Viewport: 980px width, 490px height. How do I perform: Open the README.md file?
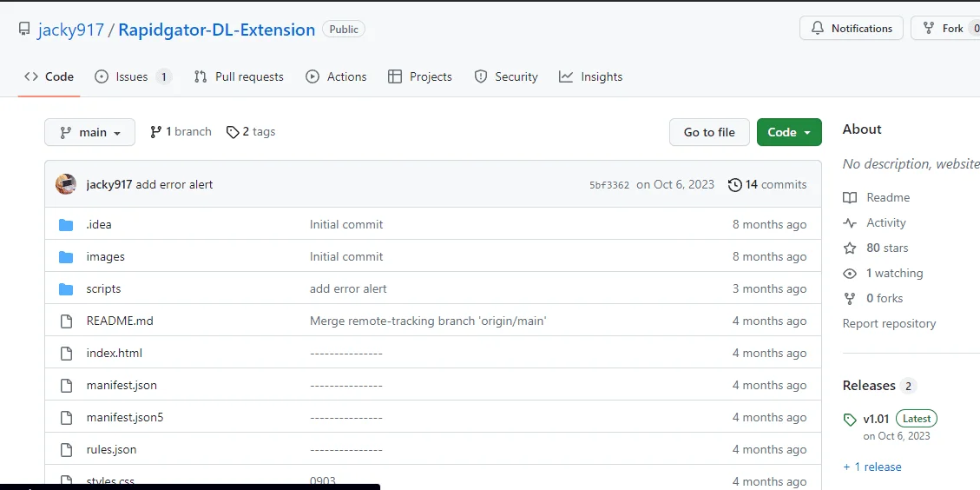click(x=120, y=321)
